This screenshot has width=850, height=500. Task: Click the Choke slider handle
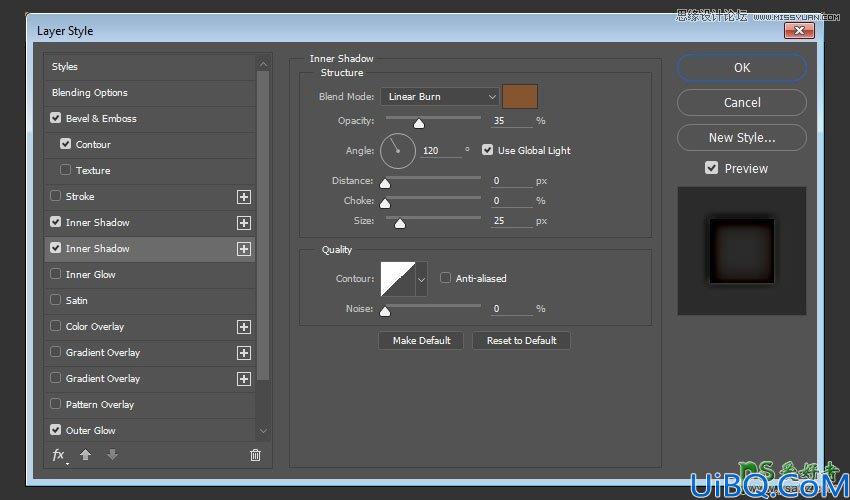[x=385, y=203]
